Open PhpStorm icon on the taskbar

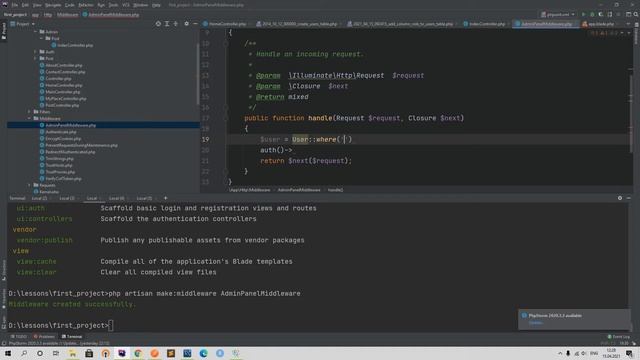(x=122, y=353)
